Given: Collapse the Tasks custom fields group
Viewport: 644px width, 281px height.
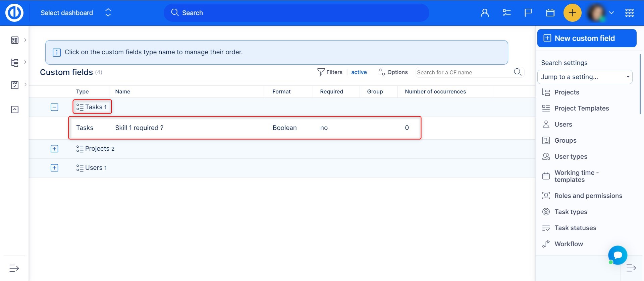Looking at the screenshot, I should tap(54, 107).
